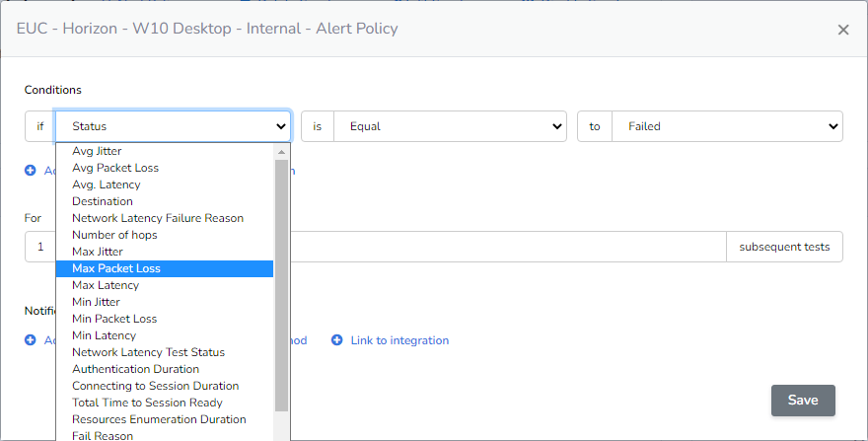868x441 pixels.
Task: Click the dropdown list scroll-up arrow
Action: tap(281, 151)
